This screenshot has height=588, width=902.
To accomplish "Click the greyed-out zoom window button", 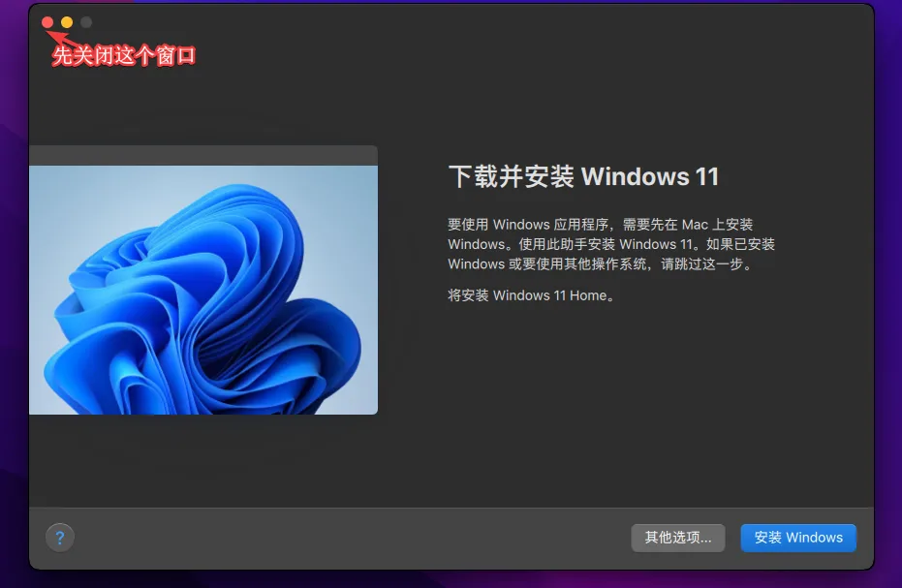I will click(x=86, y=21).
